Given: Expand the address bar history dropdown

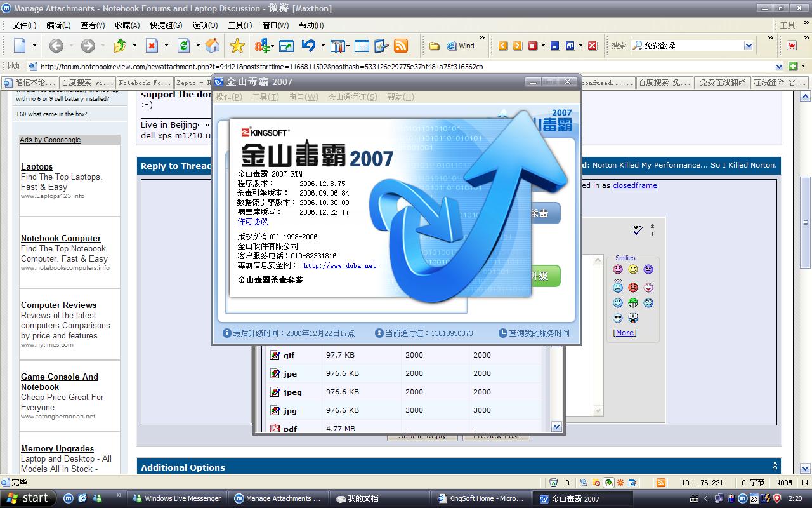Looking at the screenshot, I should tap(779, 66).
